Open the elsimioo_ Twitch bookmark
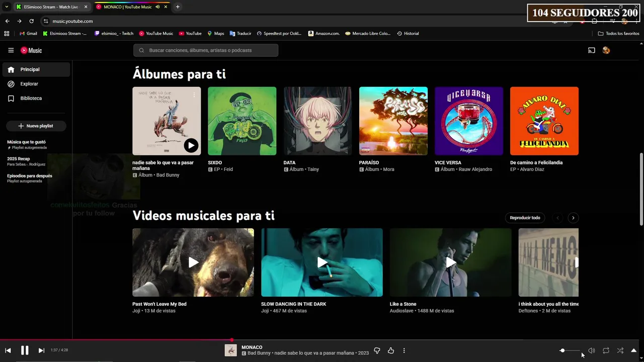This screenshot has width=644, height=362. coord(114,34)
